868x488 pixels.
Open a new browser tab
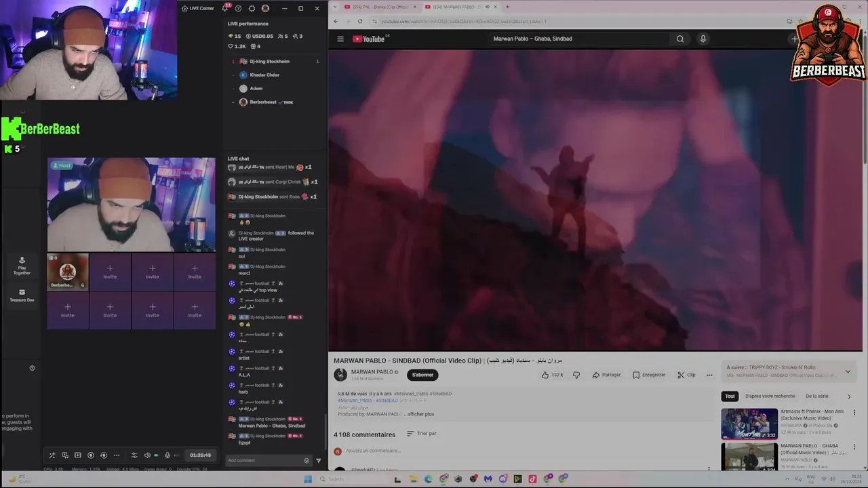click(507, 7)
